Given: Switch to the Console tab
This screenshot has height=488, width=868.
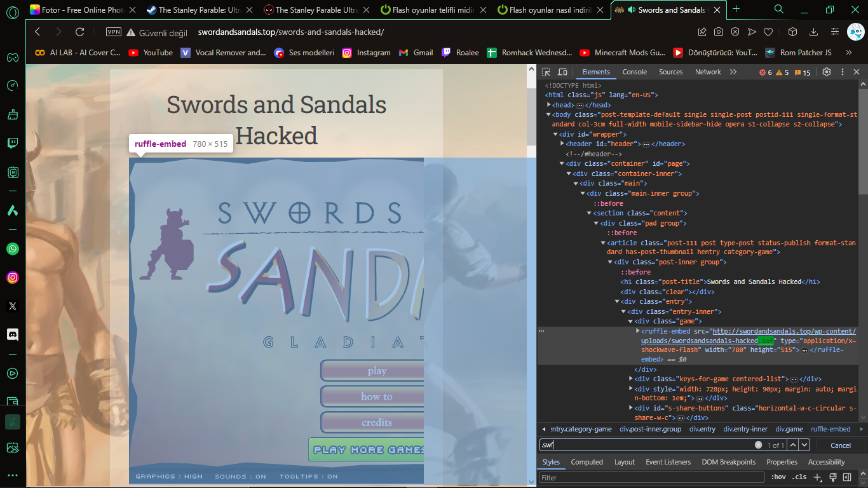Looking at the screenshot, I should [635, 72].
